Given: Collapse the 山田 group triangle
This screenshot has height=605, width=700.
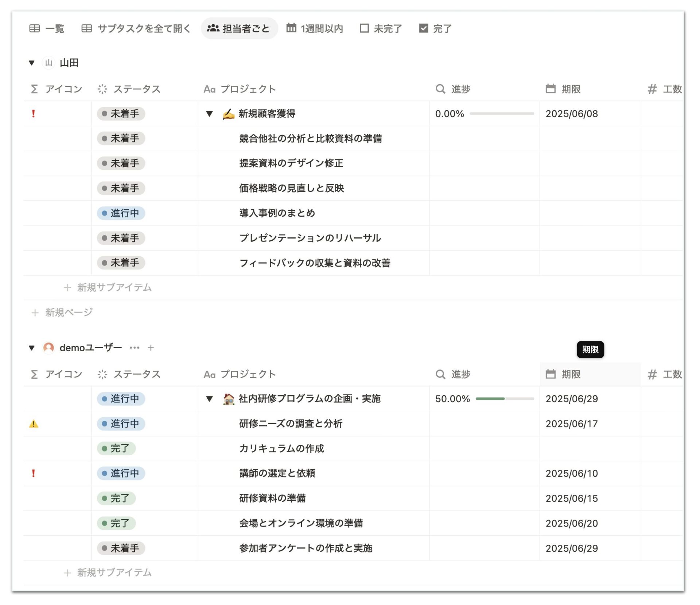Looking at the screenshot, I should click(x=32, y=63).
